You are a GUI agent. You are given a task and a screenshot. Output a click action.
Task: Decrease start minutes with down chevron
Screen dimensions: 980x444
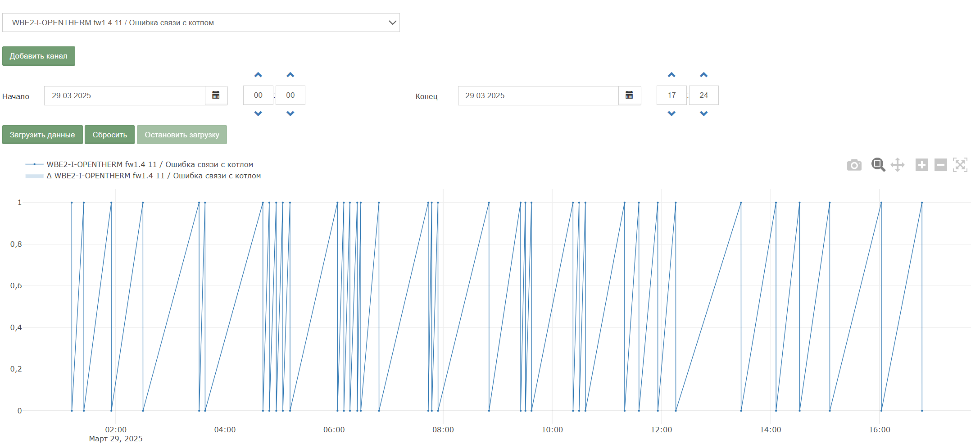tap(290, 113)
